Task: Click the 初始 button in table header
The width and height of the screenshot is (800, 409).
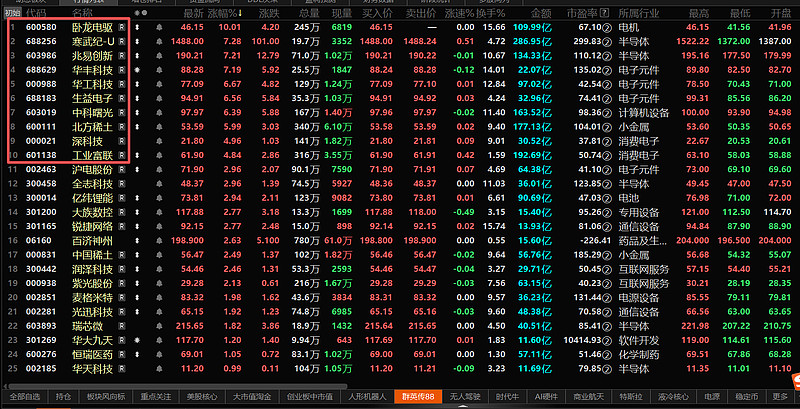Action: [11, 12]
